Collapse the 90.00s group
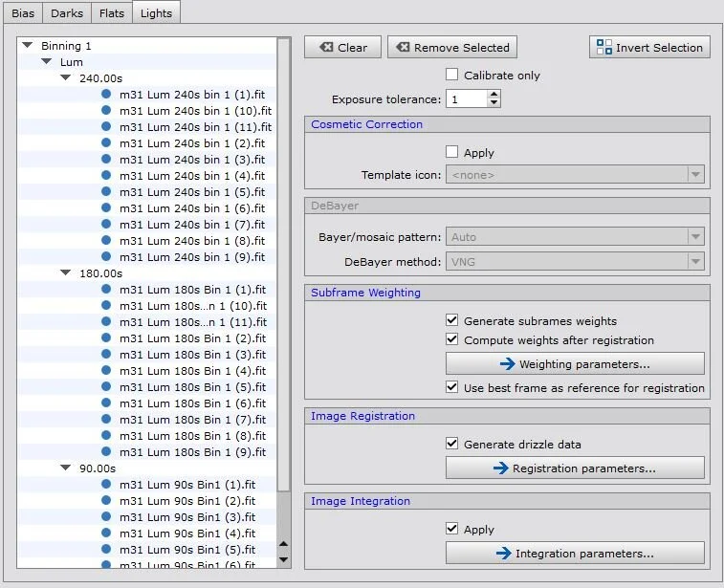 tap(66, 468)
